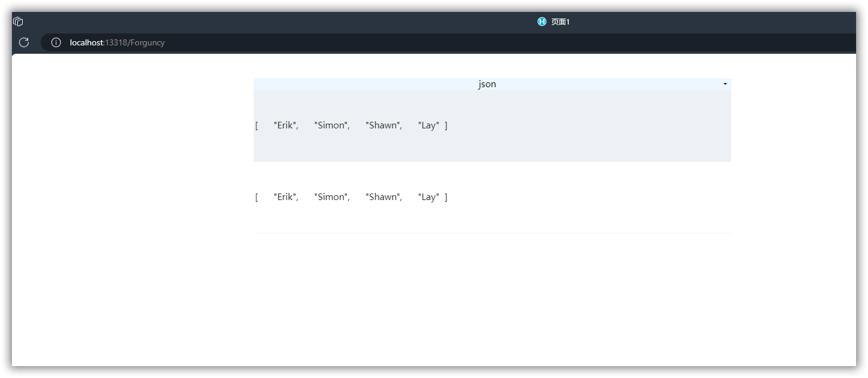Click the opening bracket in second row
This screenshot has height=378, width=868.
click(257, 197)
